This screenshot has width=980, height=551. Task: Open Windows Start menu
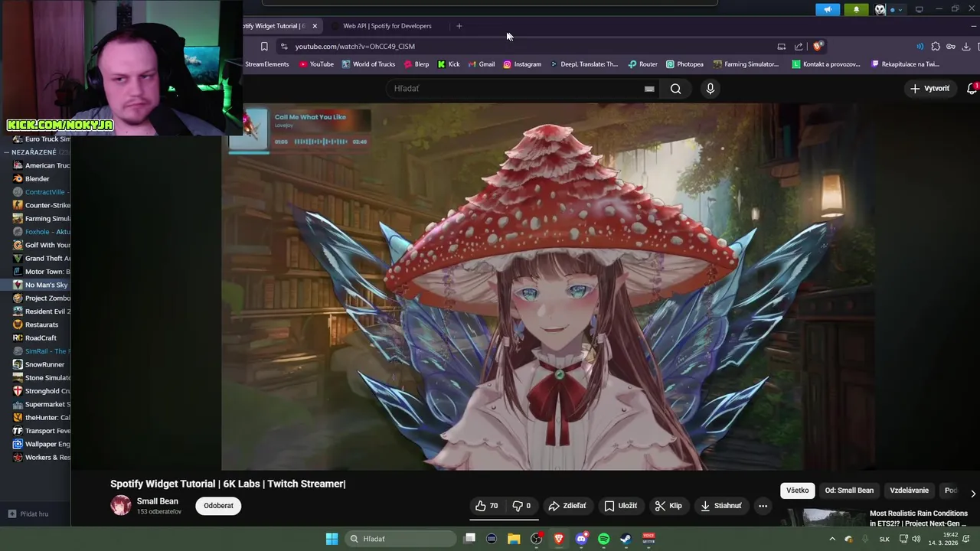[332, 539]
